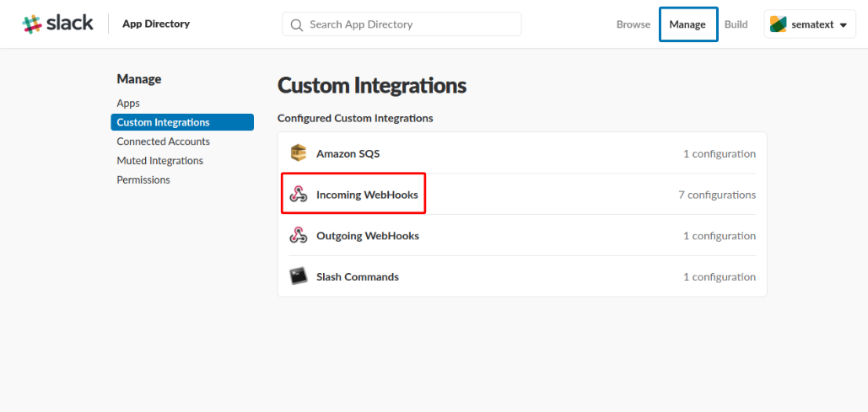Click "1 configuration" for Amazon SQS
The image size is (868, 412).
tap(719, 153)
